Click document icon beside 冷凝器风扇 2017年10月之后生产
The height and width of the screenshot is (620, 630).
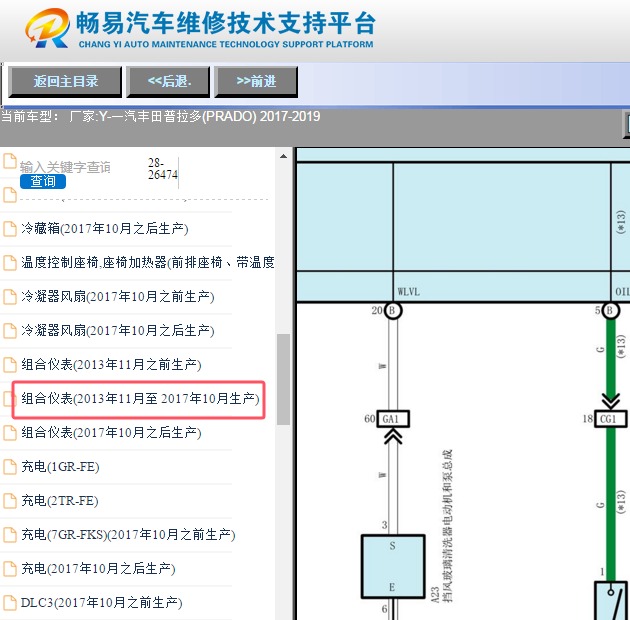[10, 331]
